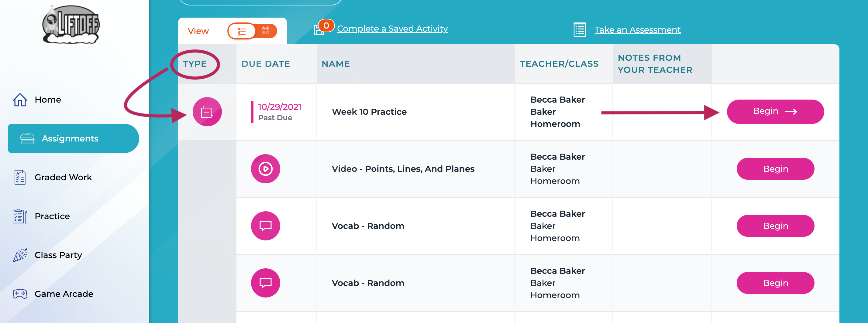
Task: Click the TYPE column header
Action: tap(195, 64)
